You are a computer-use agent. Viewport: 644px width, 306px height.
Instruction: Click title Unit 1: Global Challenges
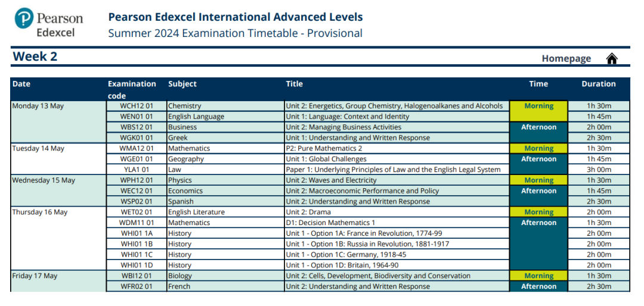click(x=326, y=159)
